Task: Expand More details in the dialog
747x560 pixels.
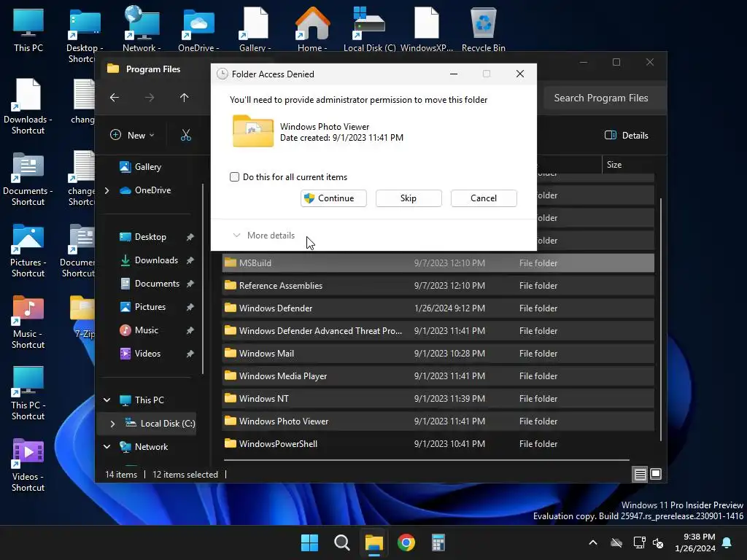Action: [263, 236]
